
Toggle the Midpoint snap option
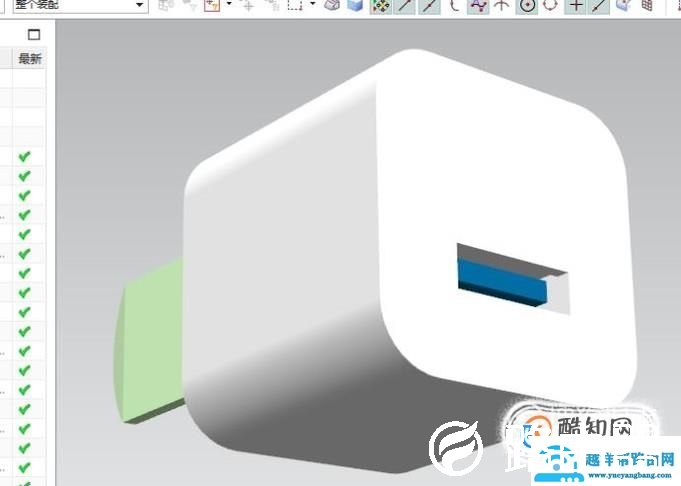[x=428, y=6]
